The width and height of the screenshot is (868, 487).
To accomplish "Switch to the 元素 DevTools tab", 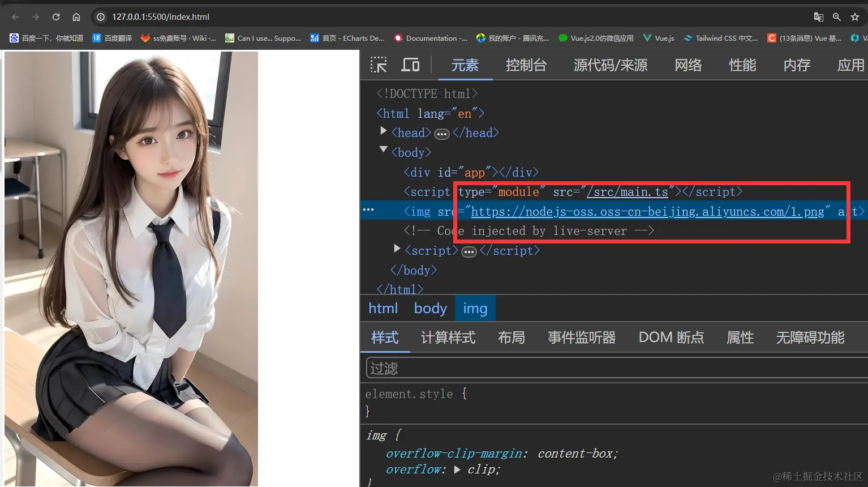I will [465, 66].
